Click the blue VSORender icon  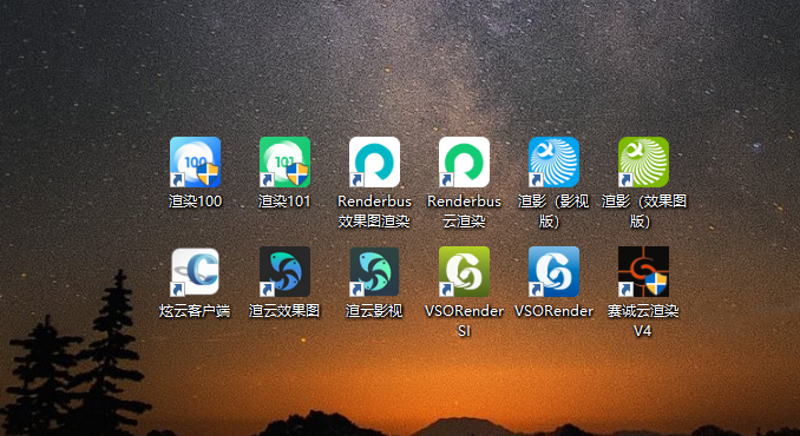pyautogui.click(x=554, y=272)
